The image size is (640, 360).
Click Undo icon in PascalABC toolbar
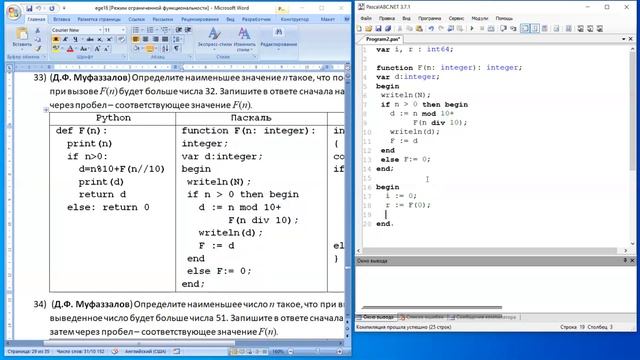coord(431,29)
